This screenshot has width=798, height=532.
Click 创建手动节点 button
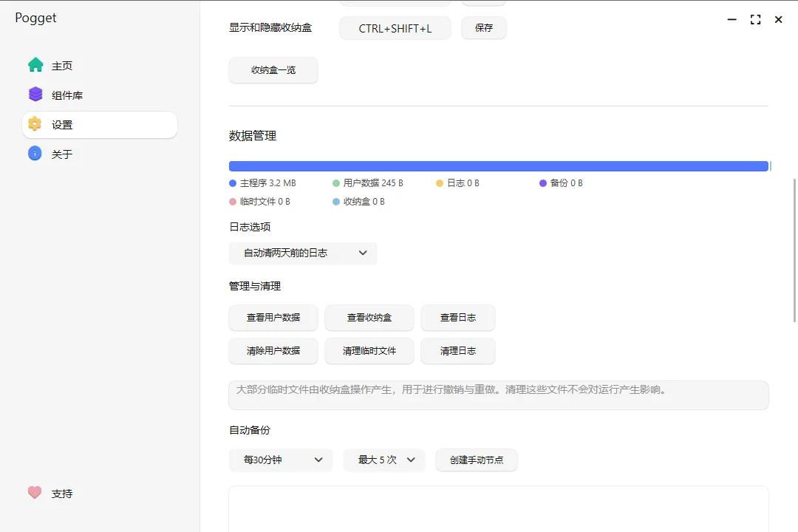[x=477, y=460]
